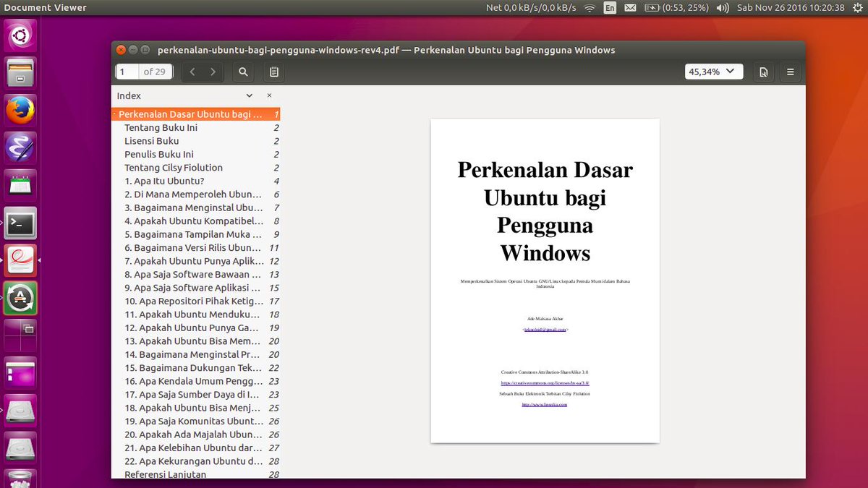Select '18. Apakah Ubuntu Bisa Menj…' entry
The height and width of the screenshot is (488, 868).
[x=196, y=408]
